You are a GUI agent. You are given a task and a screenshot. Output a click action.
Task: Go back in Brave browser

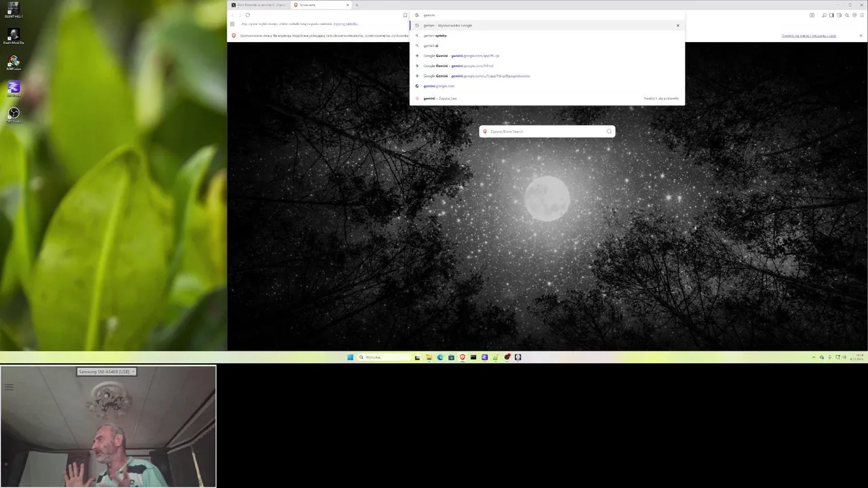pyautogui.click(x=232, y=15)
